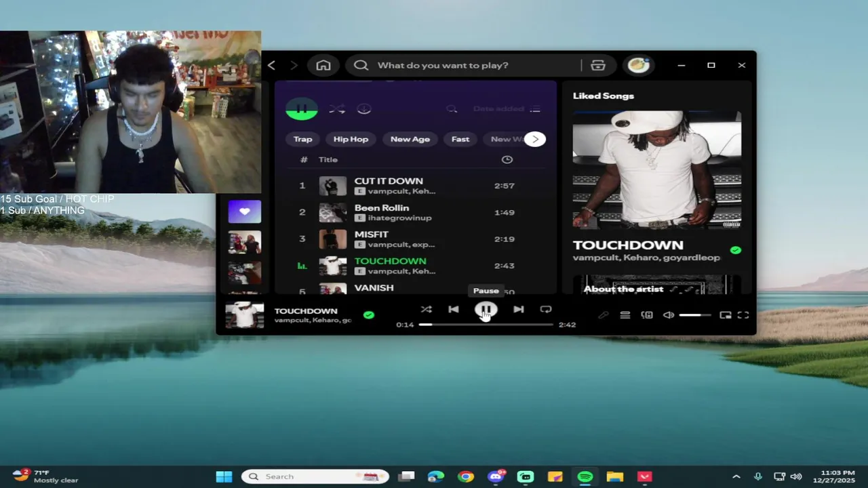Toggle liked checkmark in the bottom bar

coord(369,315)
